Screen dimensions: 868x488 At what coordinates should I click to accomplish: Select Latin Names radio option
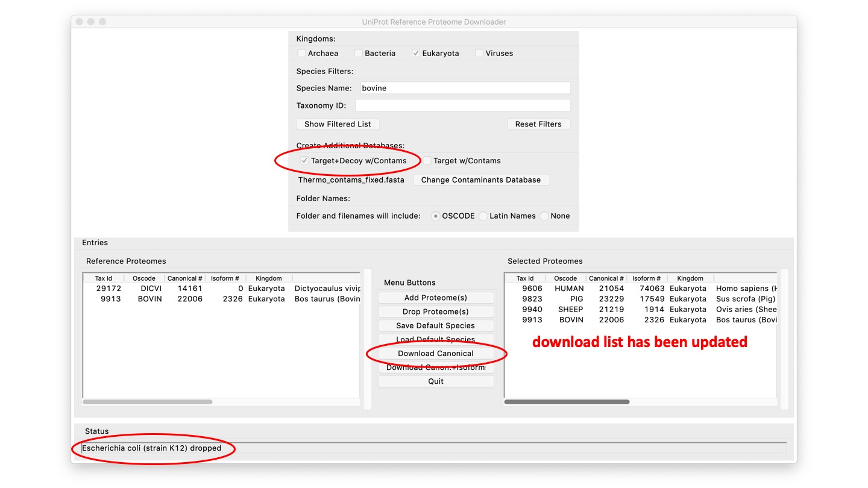point(483,216)
